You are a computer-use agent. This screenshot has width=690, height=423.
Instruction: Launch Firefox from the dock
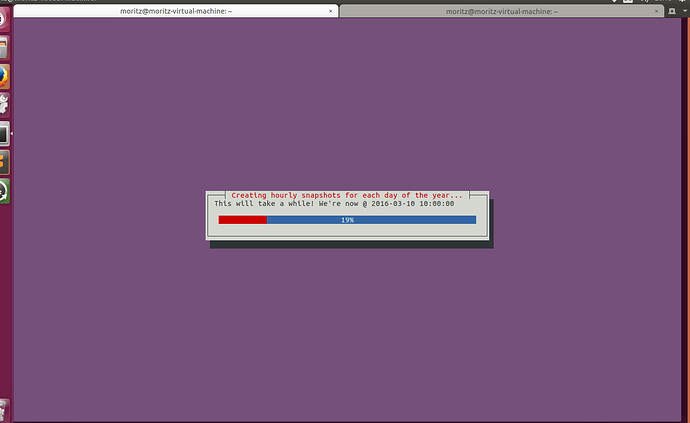point(4,77)
